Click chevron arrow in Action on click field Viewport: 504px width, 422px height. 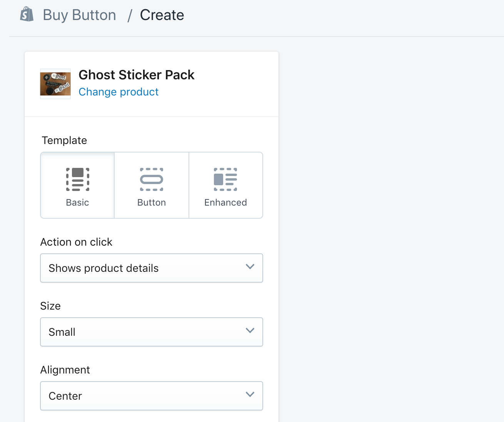click(x=250, y=267)
